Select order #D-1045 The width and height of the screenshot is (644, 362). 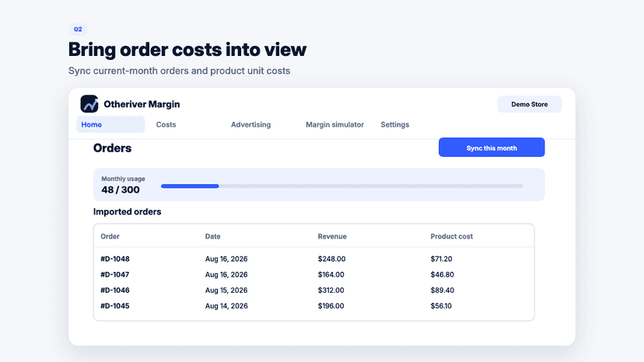tap(115, 306)
